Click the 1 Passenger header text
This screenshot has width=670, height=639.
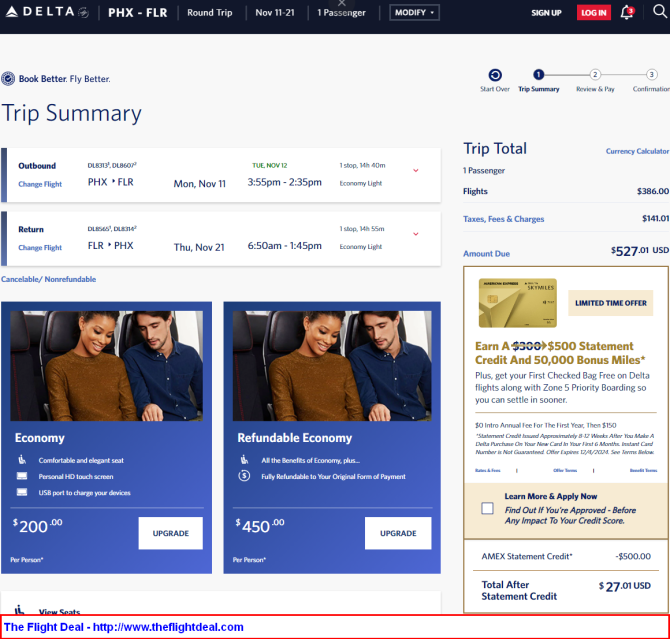click(341, 13)
